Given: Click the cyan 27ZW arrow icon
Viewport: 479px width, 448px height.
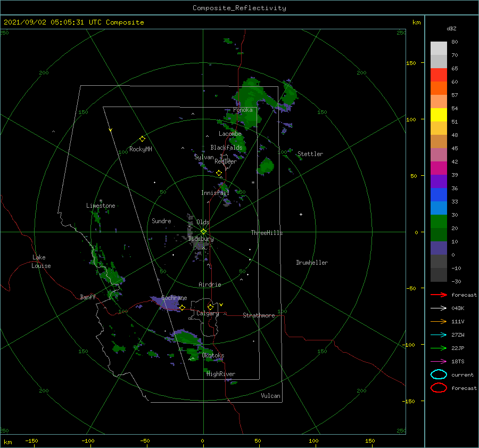Looking at the screenshot, I should (439, 335).
